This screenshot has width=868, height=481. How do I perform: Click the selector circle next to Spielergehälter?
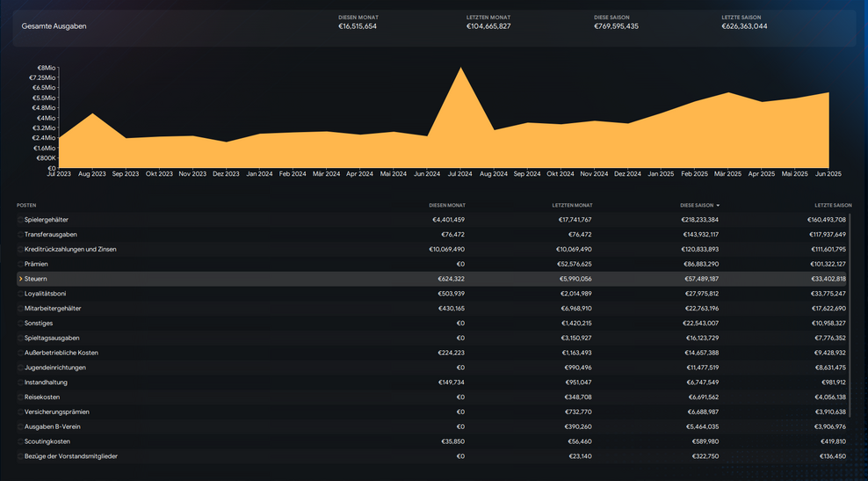[x=20, y=220]
